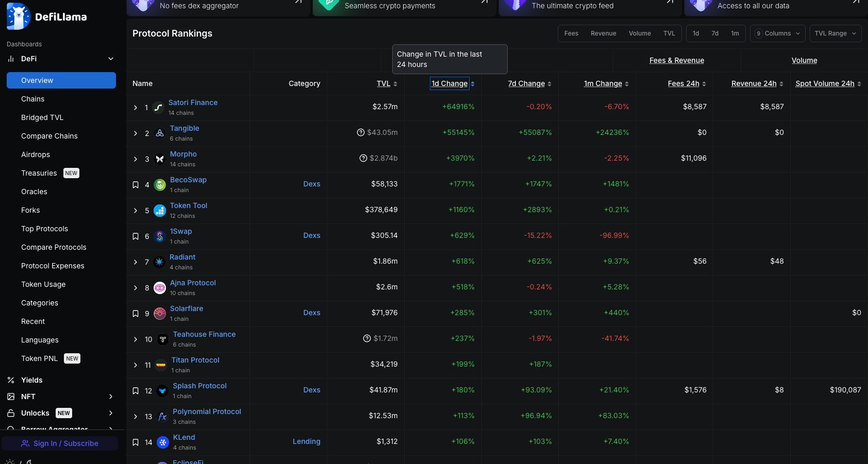Click Teahouse Finance logo icon
The height and width of the screenshot is (464, 868).
pyautogui.click(x=163, y=339)
